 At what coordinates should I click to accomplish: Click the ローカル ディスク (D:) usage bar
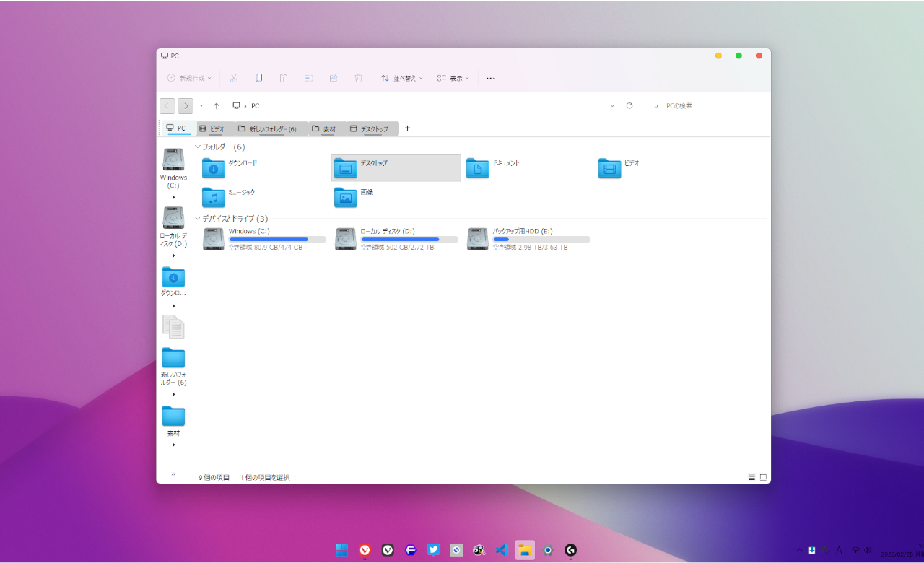coord(409,239)
